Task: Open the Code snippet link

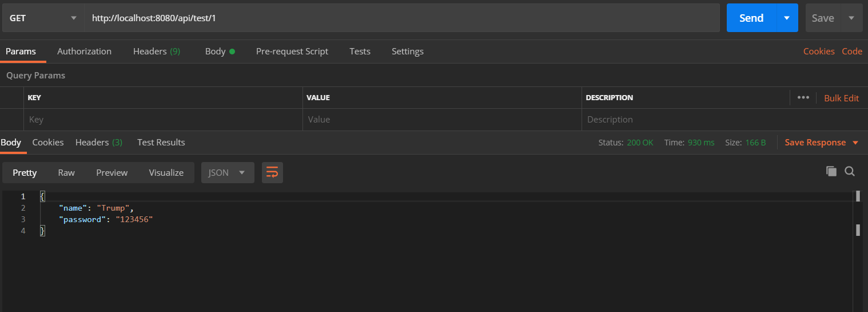Action: (x=852, y=51)
